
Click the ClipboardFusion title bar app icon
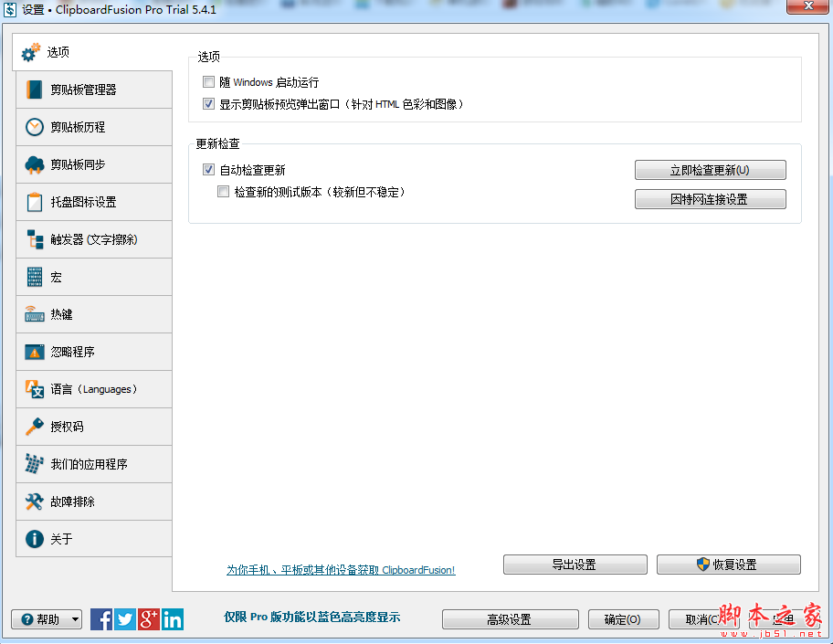click(9, 9)
